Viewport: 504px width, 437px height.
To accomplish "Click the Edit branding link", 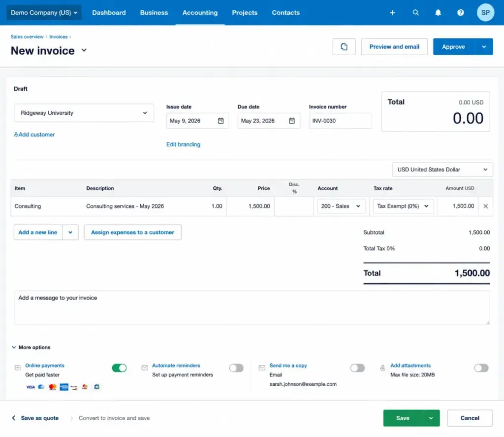I will [x=183, y=144].
